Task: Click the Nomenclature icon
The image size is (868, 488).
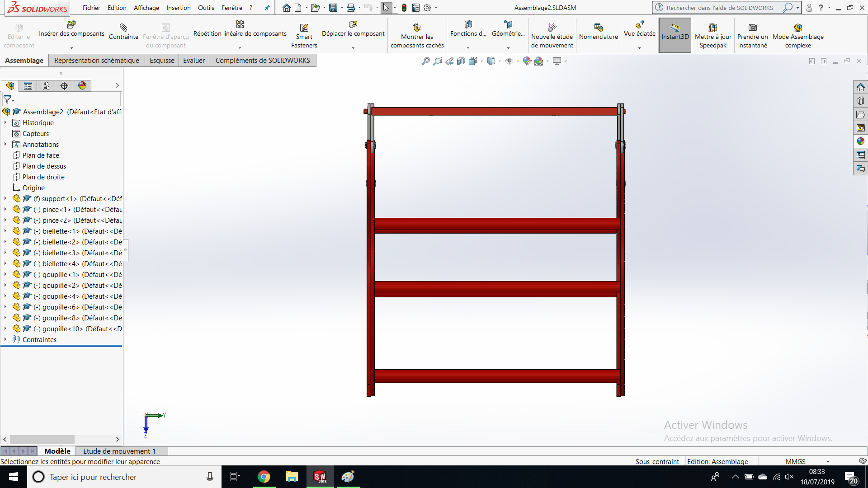Action: (598, 28)
